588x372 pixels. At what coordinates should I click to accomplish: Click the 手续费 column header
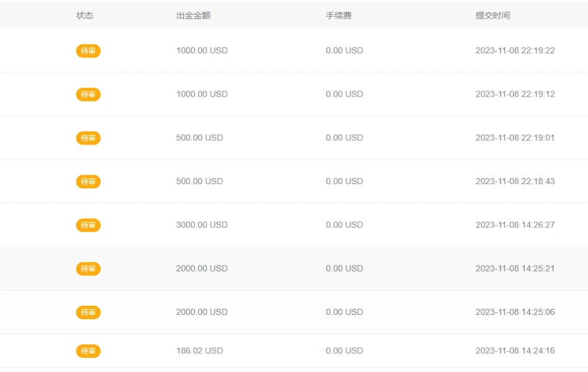[339, 15]
